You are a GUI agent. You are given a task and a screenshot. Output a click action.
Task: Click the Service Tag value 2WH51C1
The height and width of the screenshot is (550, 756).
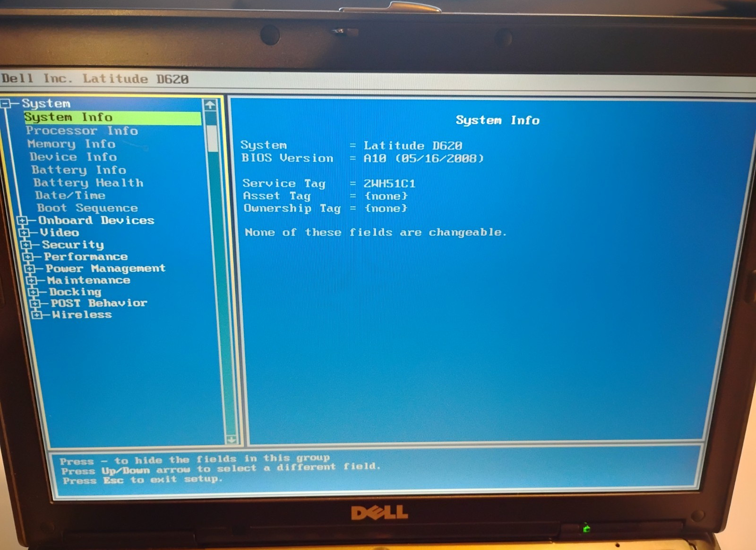tap(389, 184)
